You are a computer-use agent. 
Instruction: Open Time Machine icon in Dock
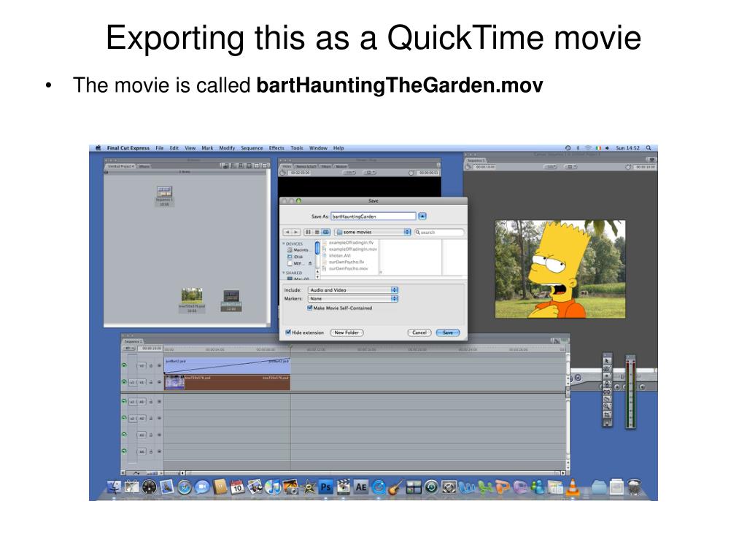(431, 487)
